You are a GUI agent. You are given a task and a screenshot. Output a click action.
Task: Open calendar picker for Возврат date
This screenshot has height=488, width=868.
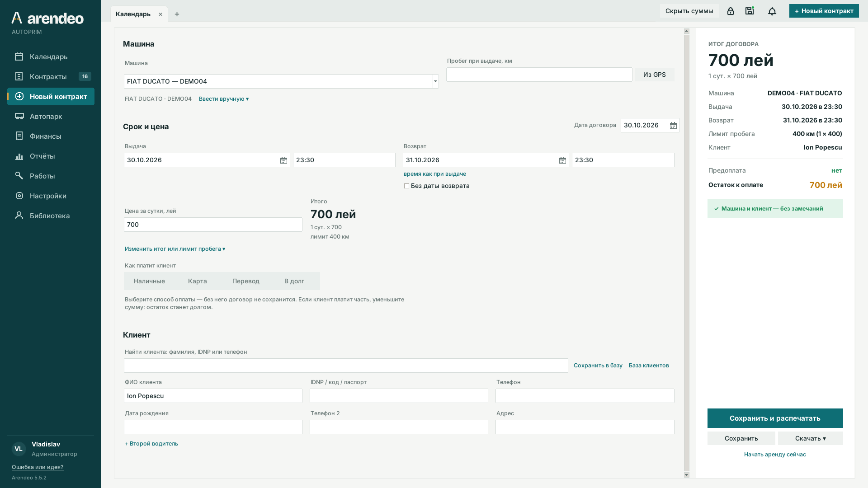click(x=562, y=160)
